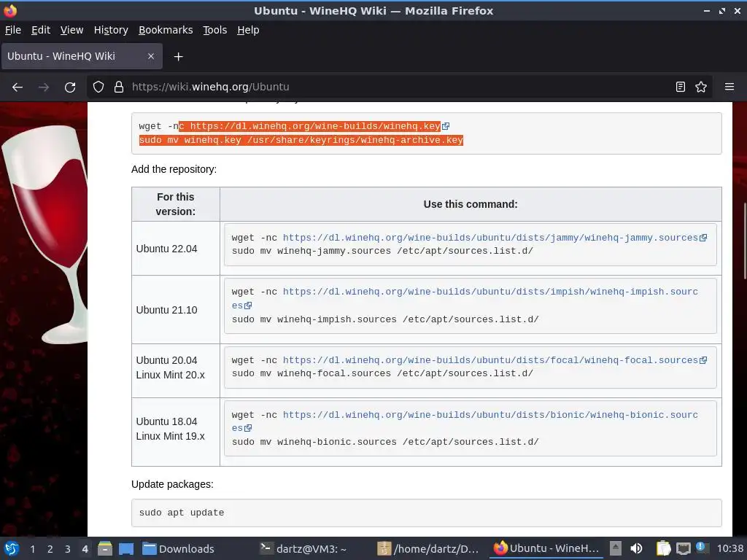Switch to workspace 4 in taskbar
The image size is (747, 560).
[85, 549]
